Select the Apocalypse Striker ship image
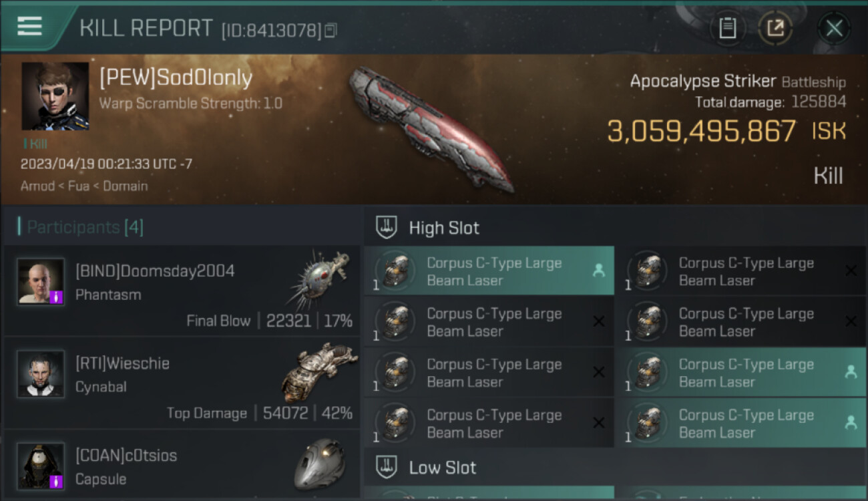868x501 pixels. [x=431, y=129]
